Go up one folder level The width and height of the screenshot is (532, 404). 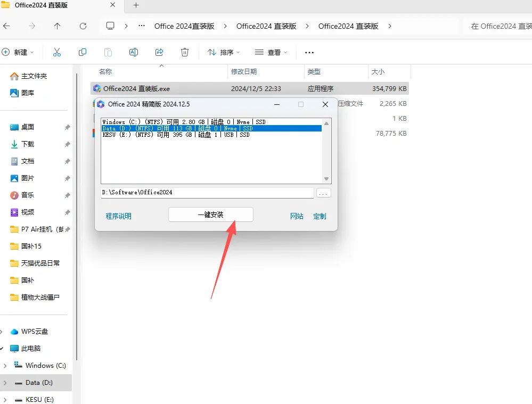pos(58,26)
